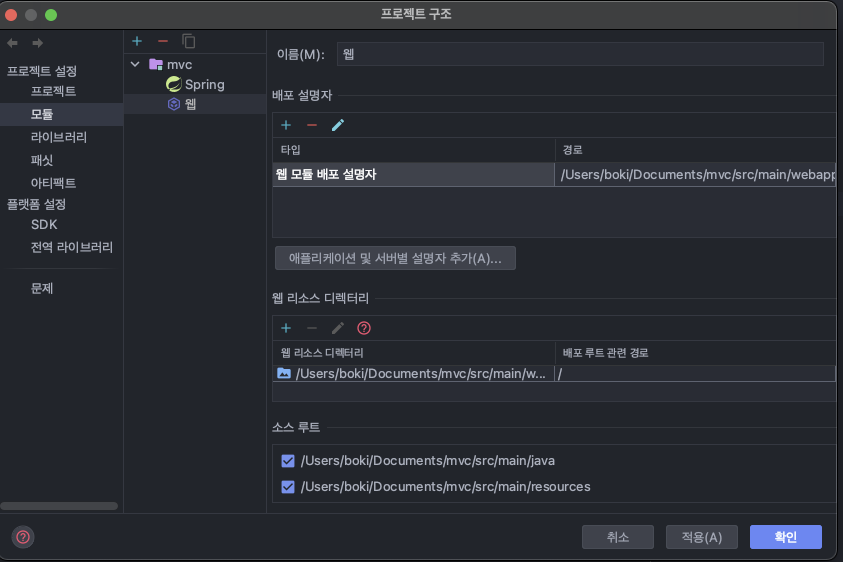The height and width of the screenshot is (562, 843).
Task: Open 모듈 settings
Action: tap(42, 114)
